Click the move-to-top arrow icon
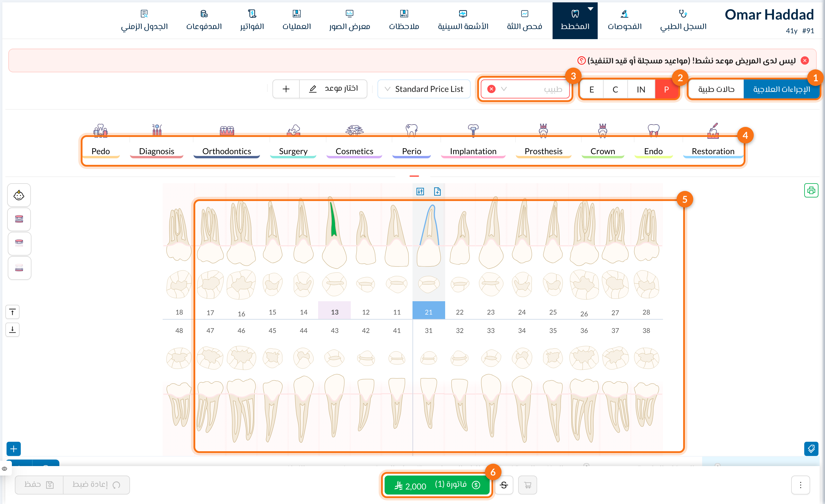The image size is (825, 504). 12,312
